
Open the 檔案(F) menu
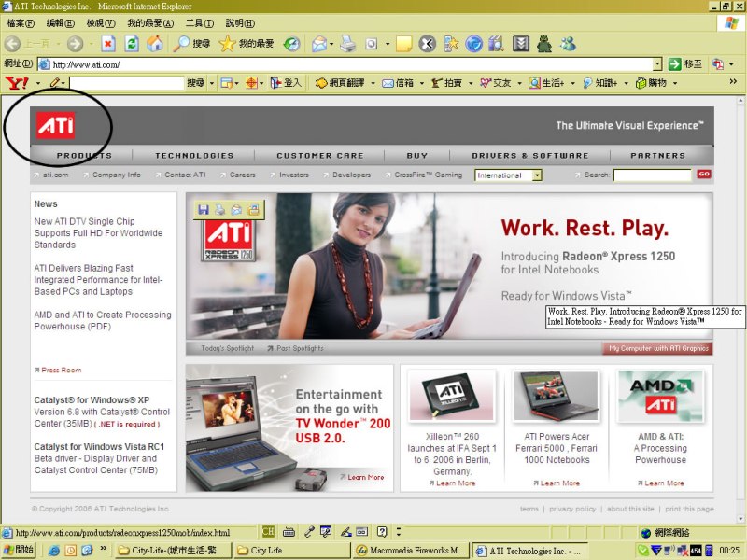(x=21, y=22)
